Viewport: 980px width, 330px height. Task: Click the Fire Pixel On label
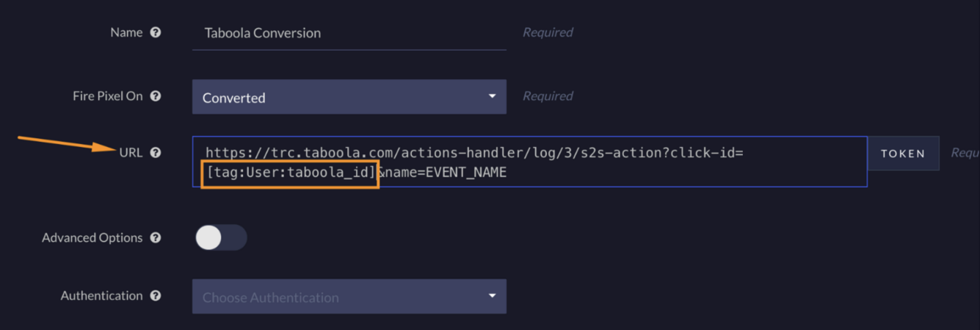click(x=108, y=96)
